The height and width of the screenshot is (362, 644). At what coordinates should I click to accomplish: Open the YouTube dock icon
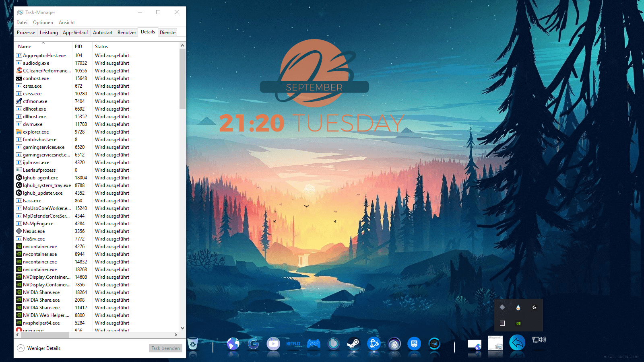[x=273, y=343]
